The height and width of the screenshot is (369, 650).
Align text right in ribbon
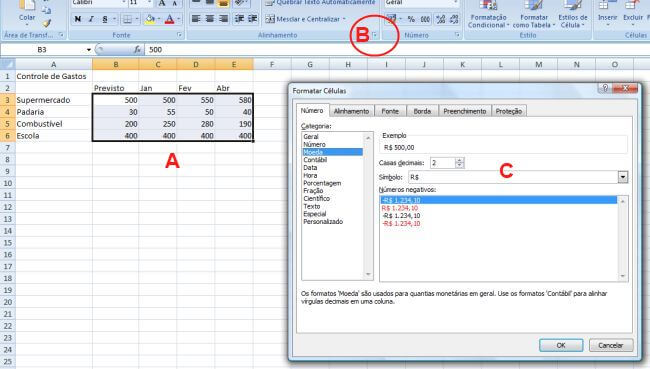pos(223,19)
